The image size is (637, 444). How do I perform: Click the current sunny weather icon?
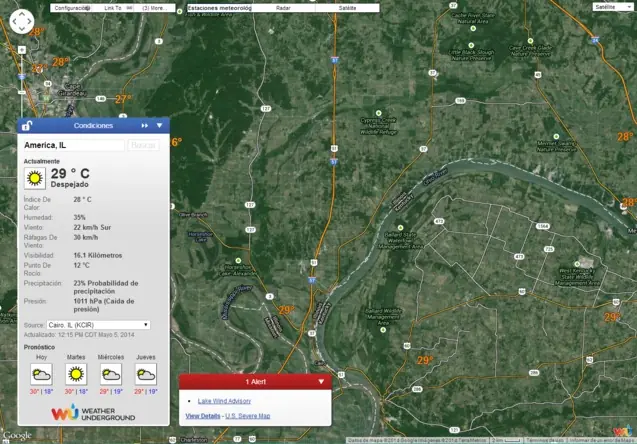tap(34, 177)
